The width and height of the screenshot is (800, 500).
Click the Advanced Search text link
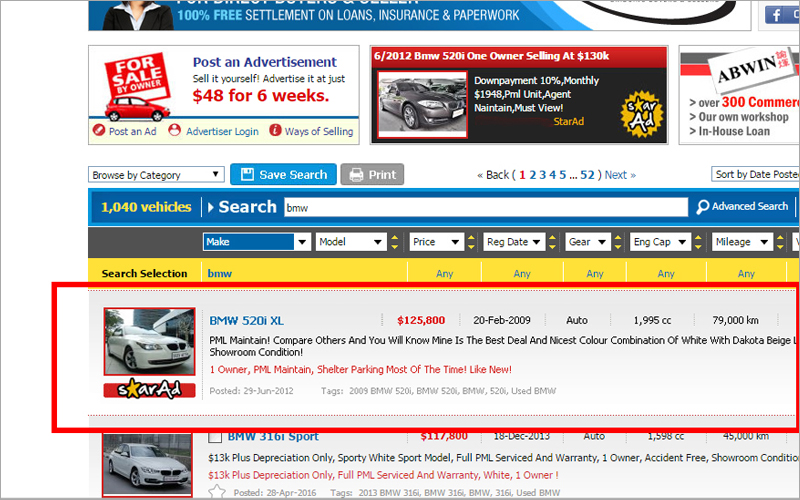750,206
